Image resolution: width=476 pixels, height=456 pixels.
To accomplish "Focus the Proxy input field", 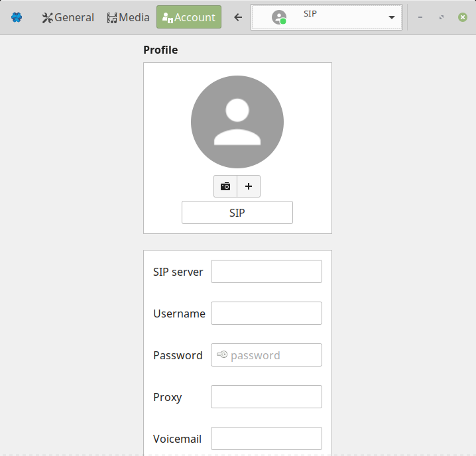I will coord(267,397).
